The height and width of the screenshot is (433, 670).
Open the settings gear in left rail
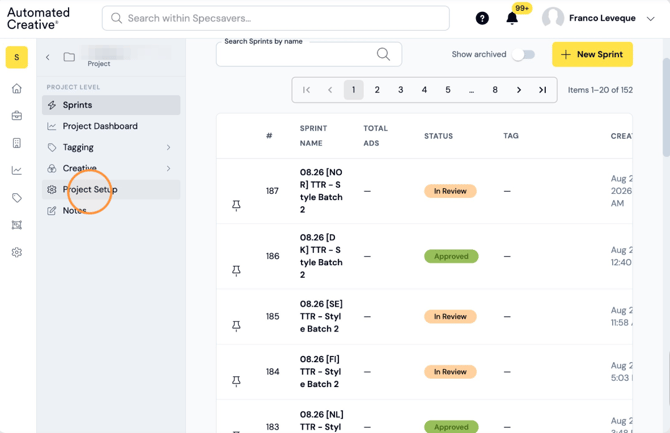point(17,253)
